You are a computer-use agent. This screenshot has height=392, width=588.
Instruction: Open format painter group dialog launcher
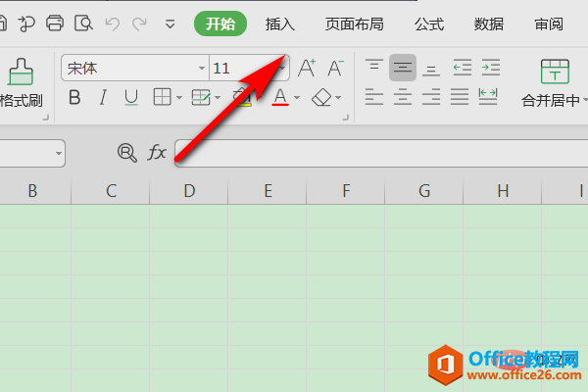[x=46, y=118]
